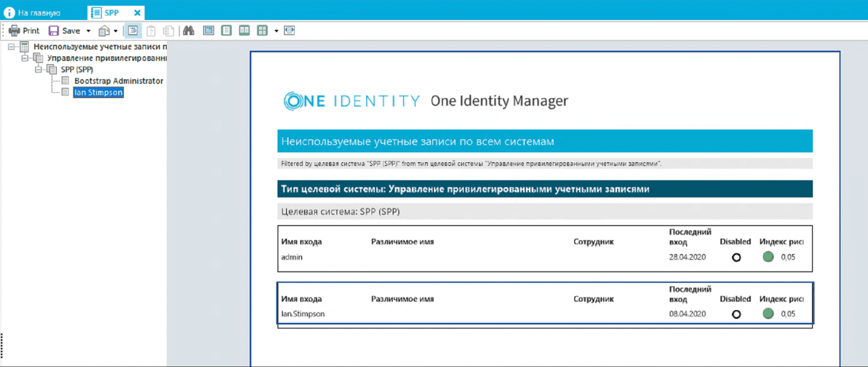The height and width of the screenshot is (367, 868).
Task: Click 'Различимое имя' header in Ian.Stimpson table
Action: point(402,299)
